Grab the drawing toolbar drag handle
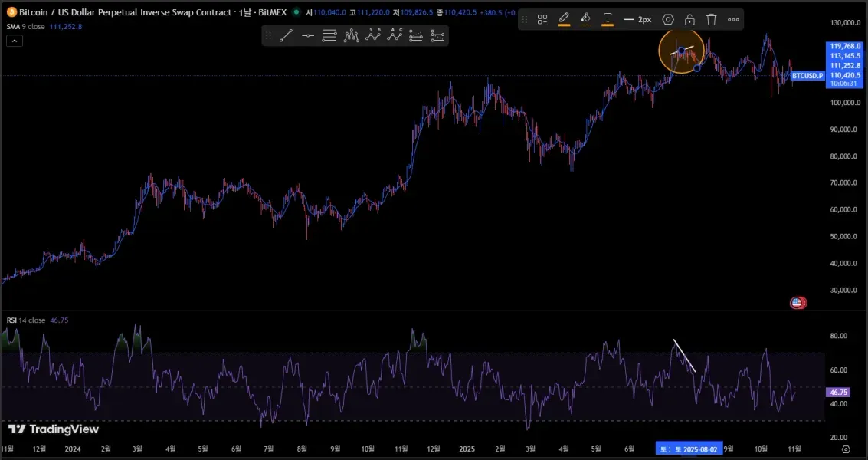868x460 pixels. 525,19
